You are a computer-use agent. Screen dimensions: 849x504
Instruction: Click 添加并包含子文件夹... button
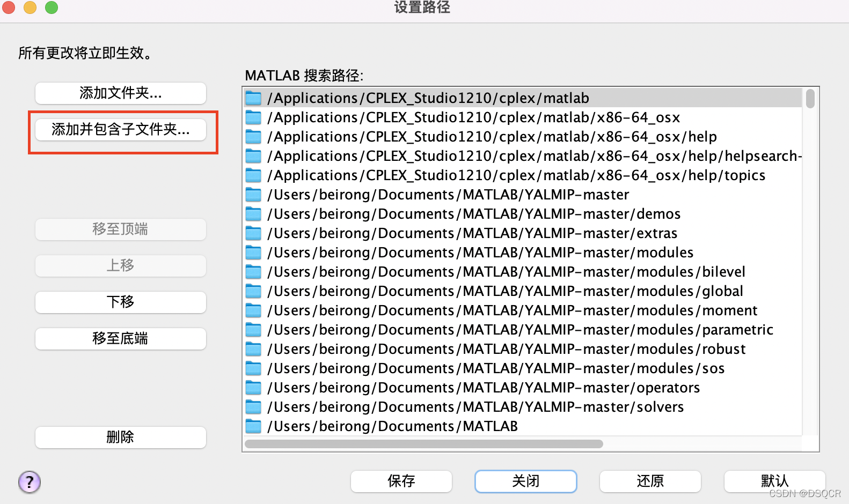(121, 130)
